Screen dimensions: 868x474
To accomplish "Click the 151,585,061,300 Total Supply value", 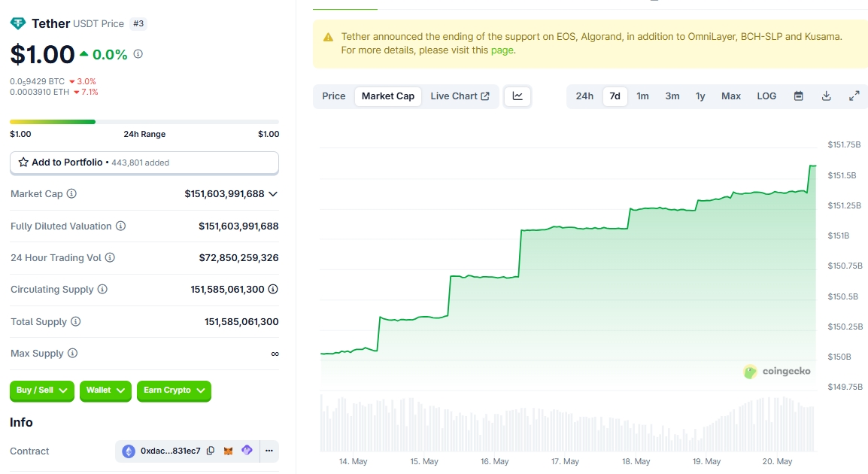I will pyautogui.click(x=241, y=322).
